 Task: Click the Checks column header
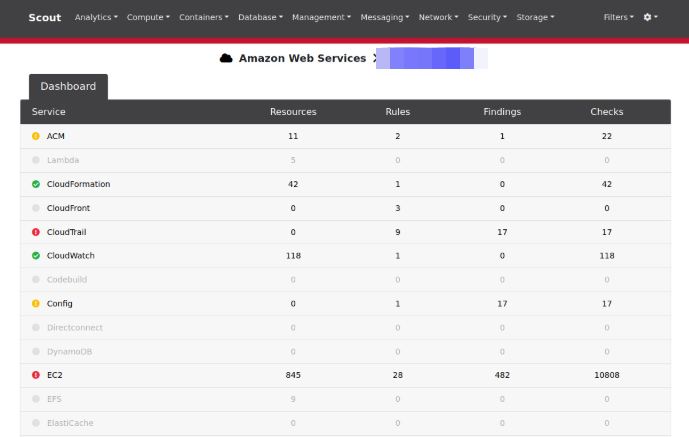point(607,112)
